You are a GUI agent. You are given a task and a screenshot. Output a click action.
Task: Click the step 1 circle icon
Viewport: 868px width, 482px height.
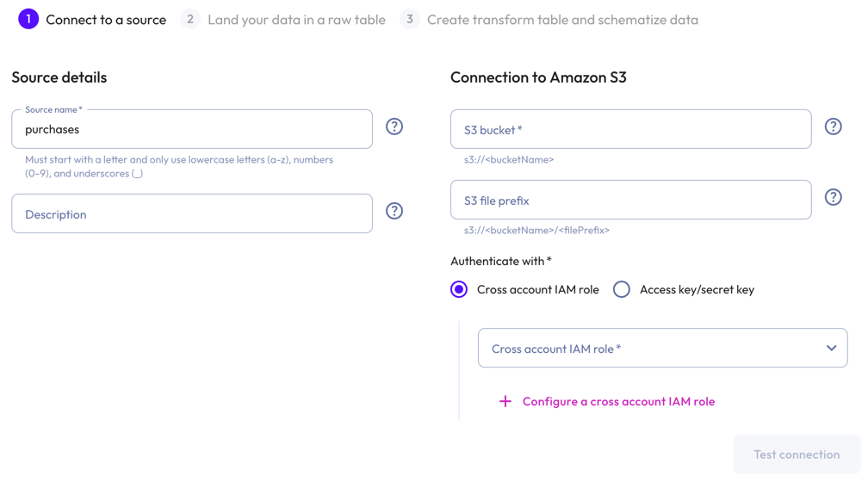(28, 20)
